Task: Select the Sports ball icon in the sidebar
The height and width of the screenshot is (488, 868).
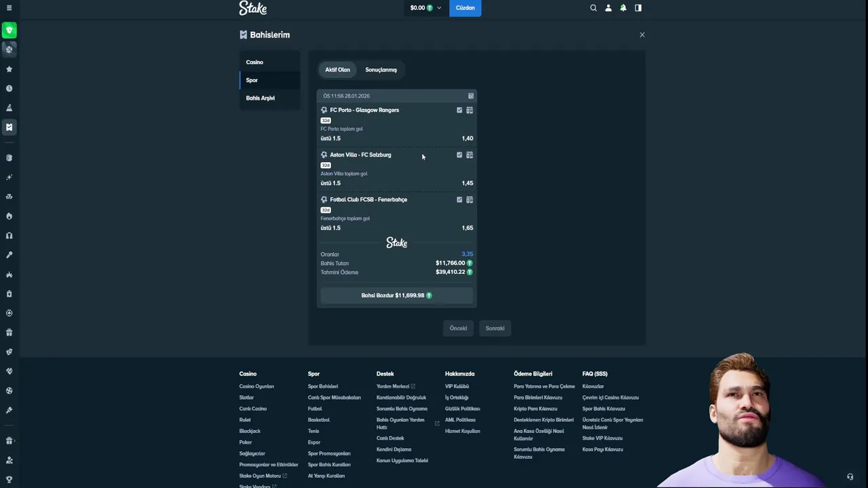Action: coord(9,49)
